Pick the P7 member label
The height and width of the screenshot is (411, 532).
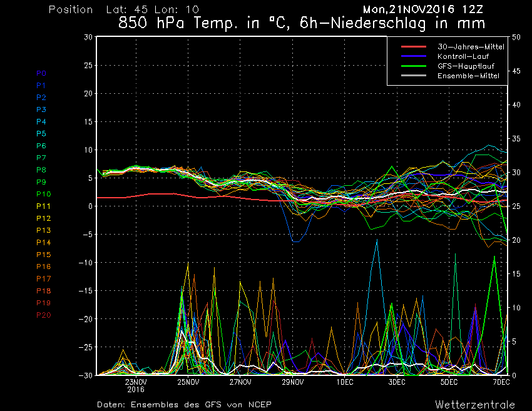(x=41, y=158)
